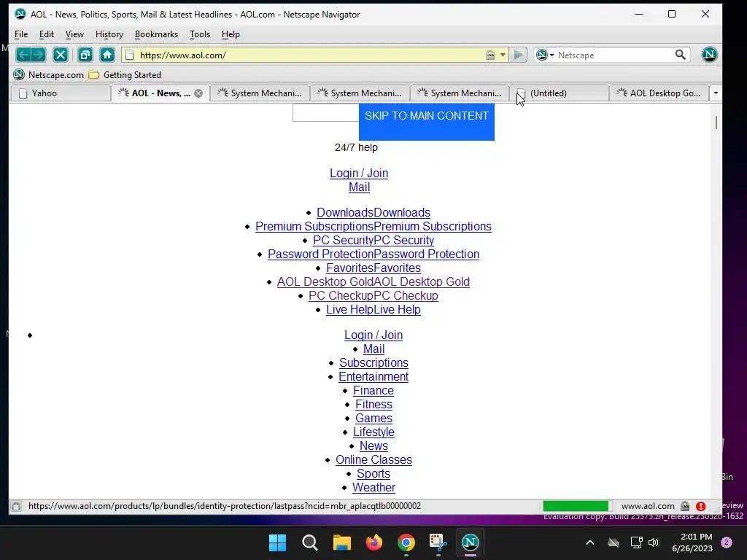Open the Bookmarks menu
This screenshot has width=747, height=560.
pos(156,34)
